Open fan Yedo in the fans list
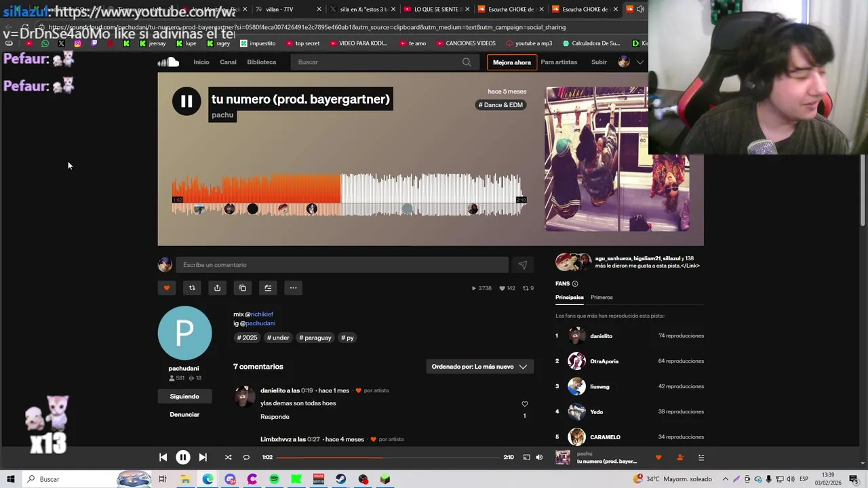868x488 pixels. tap(596, 412)
